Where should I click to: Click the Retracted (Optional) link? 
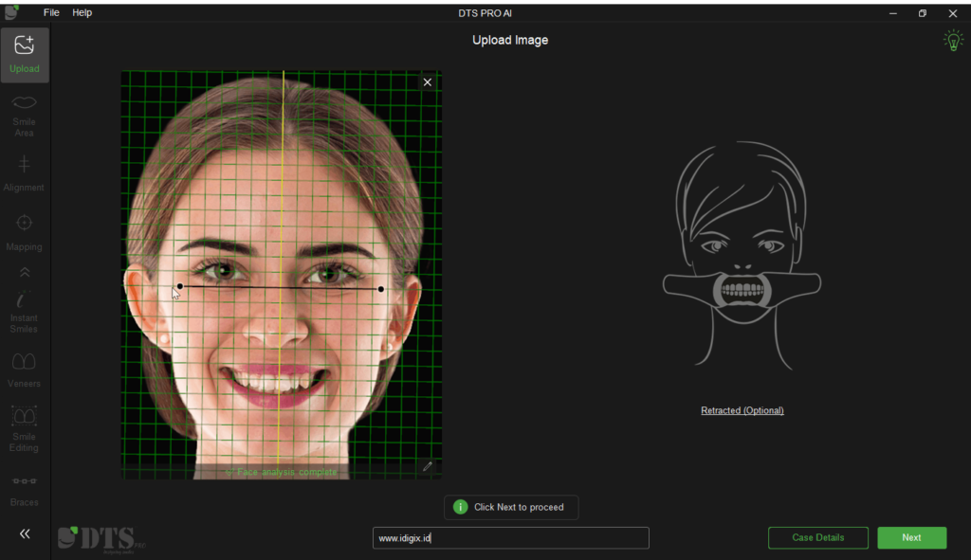(742, 410)
